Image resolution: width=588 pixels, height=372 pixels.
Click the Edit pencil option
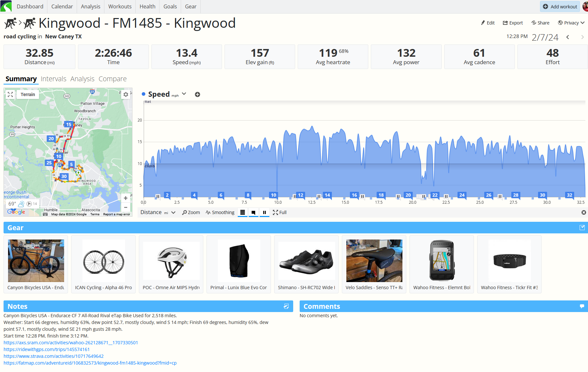[488, 23]
